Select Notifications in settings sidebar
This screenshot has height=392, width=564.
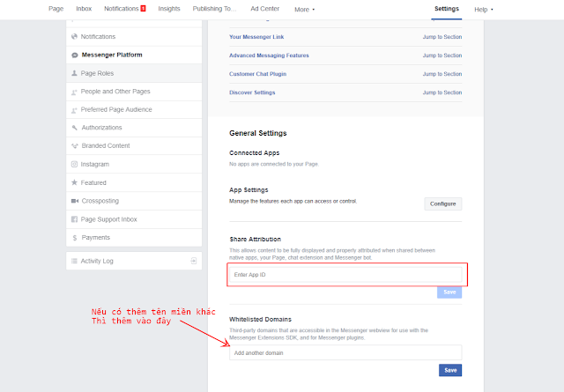point(134,37)
